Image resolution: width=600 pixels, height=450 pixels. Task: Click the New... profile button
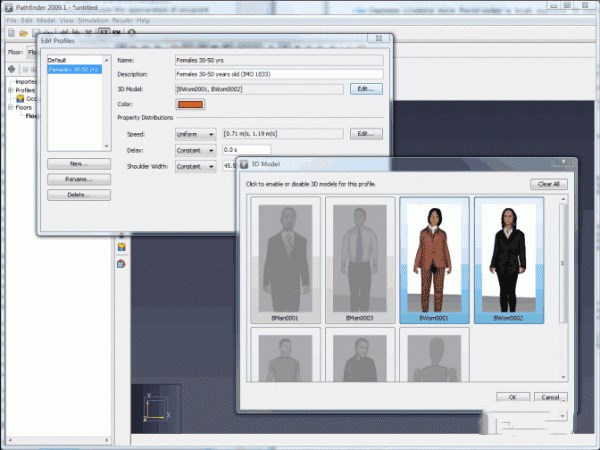point(78,163)
